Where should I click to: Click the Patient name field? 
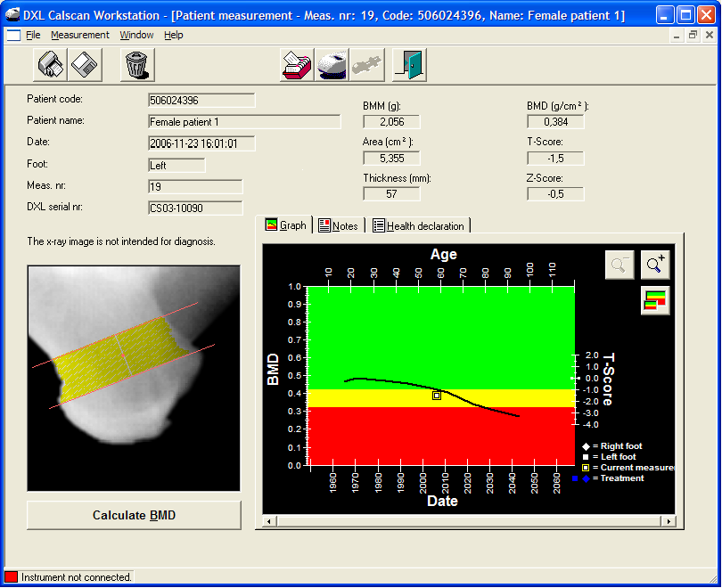coord(244,122)
